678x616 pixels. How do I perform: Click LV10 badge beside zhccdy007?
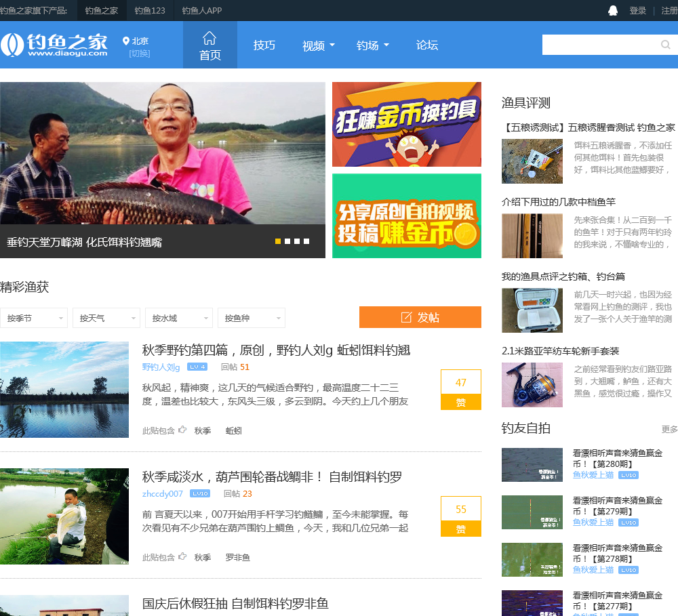pos(200,493)
